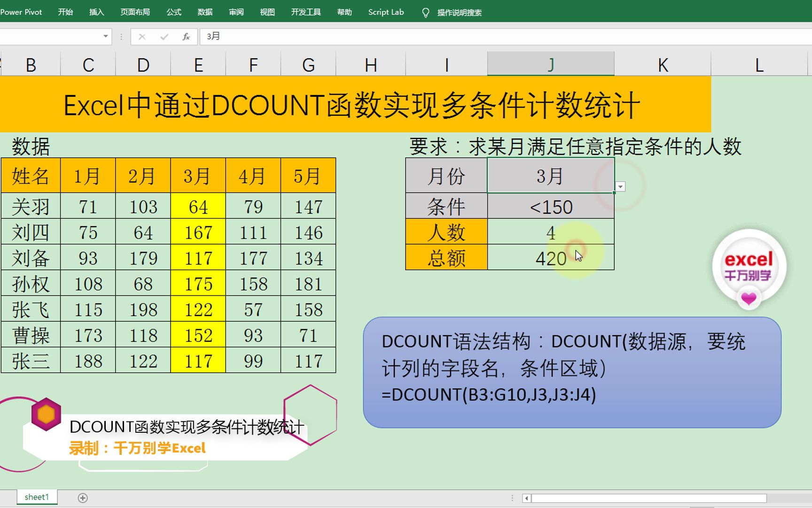The height and width of the screenshot is (508, 812).
Task: Select column F header
Action: pyautogui.click(x=253, y=64)
